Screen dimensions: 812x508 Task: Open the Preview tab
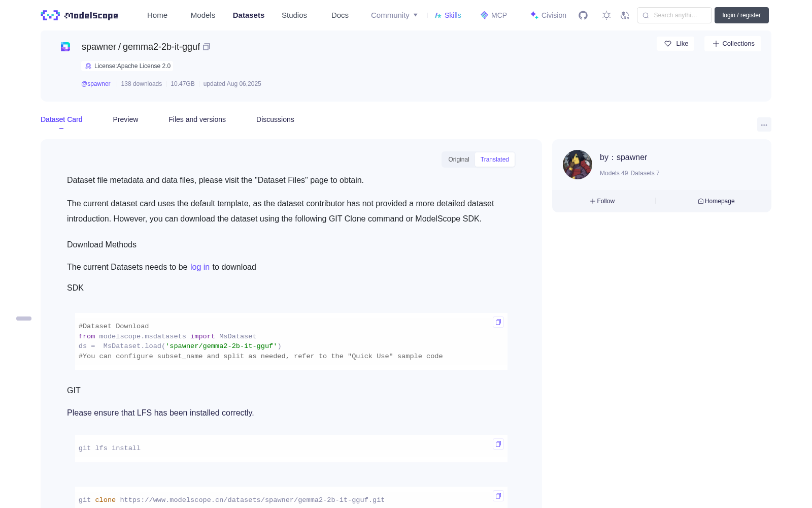coord(125,119)
